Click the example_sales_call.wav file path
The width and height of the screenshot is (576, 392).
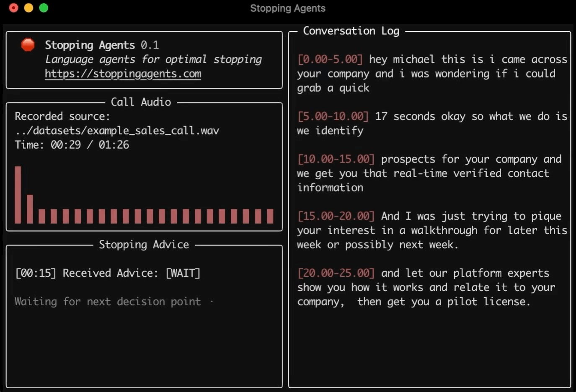(x=117, y=131)
